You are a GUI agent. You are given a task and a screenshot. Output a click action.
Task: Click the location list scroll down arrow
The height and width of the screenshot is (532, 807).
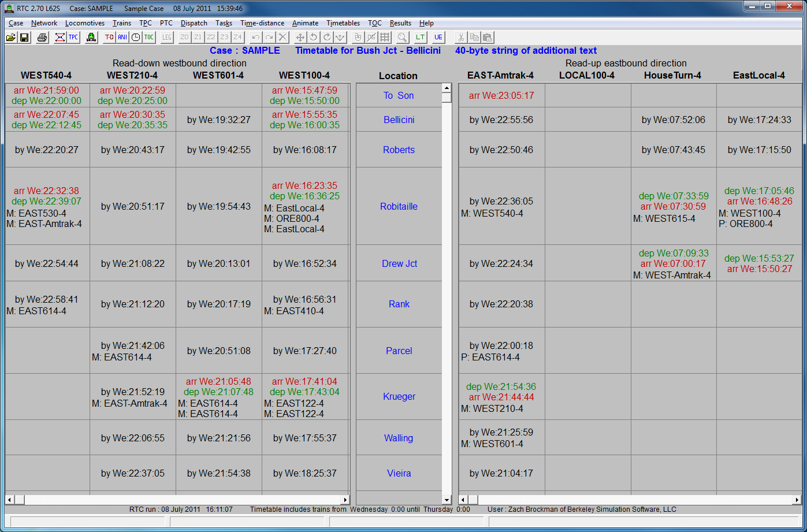(447, 500)
